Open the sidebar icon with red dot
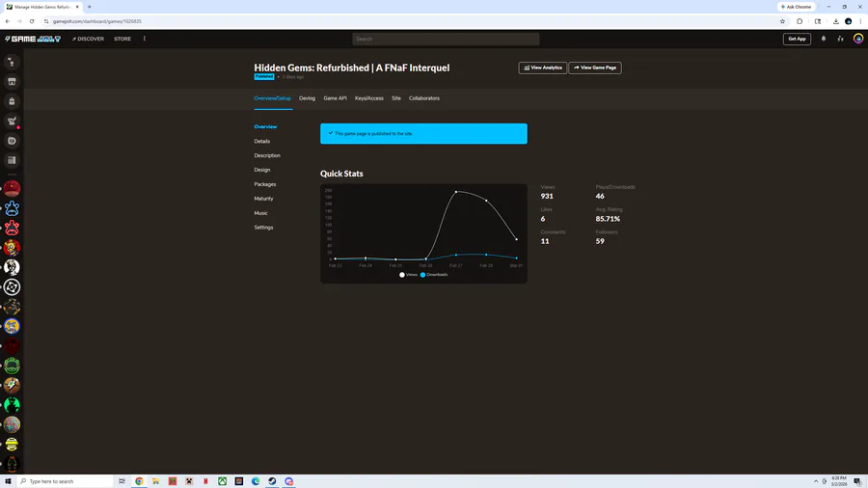868x488 pixels. pyautogui.click(x=12, y=122)
